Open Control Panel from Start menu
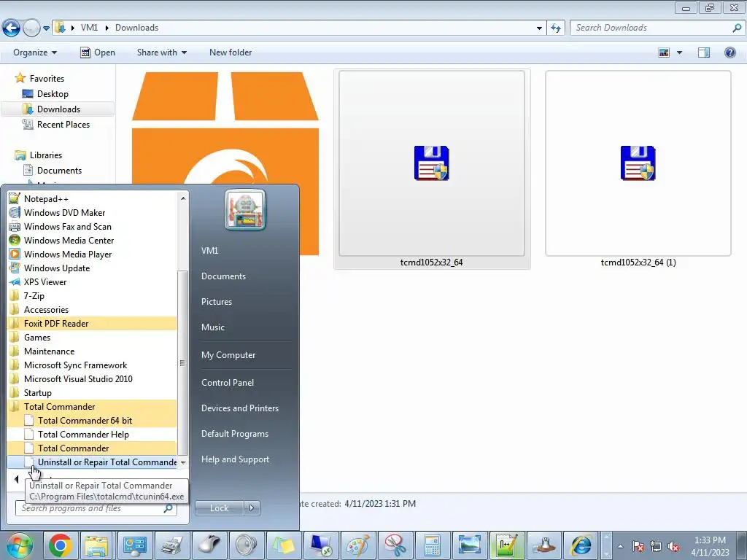The image size is (747, 560). point(228,382)
